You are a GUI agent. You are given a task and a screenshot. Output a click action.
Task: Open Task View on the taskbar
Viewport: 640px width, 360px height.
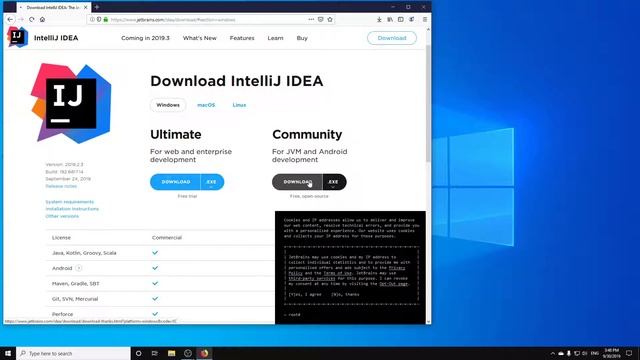click(155, 353)
